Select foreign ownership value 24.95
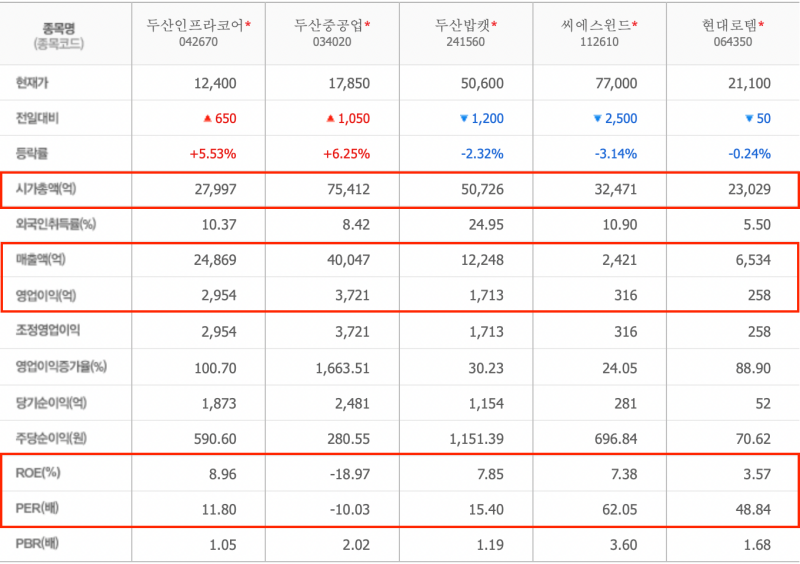 pos(486,225)
